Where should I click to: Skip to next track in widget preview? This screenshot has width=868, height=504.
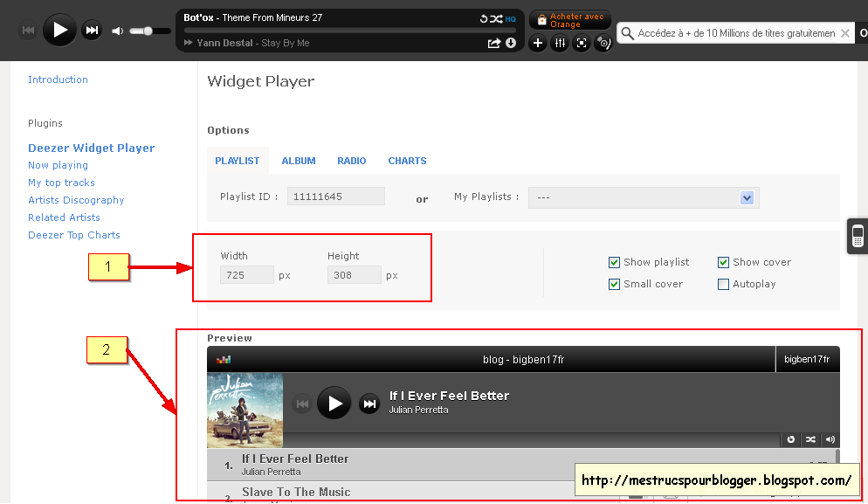coord(369,404)
